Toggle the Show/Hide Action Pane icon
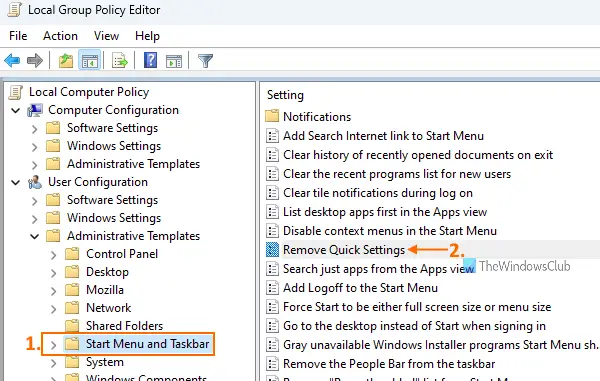Viewport: 600px width, 381px height. point(174,60)
